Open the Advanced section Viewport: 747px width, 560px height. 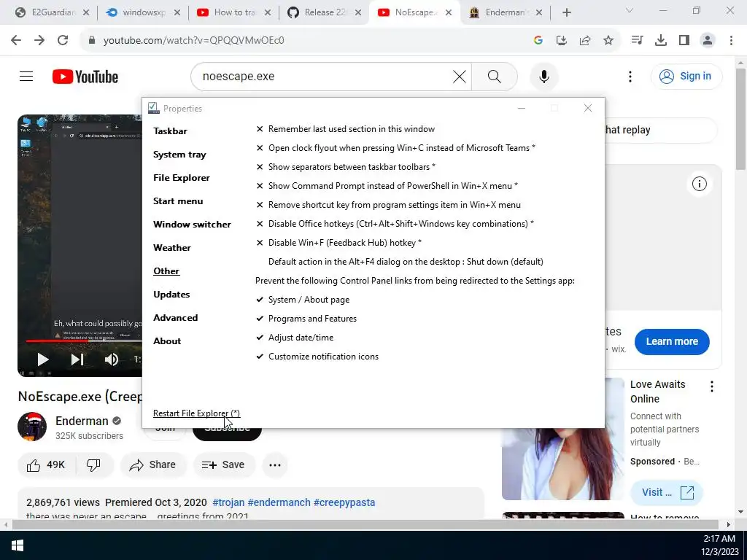tap(175, 318)
